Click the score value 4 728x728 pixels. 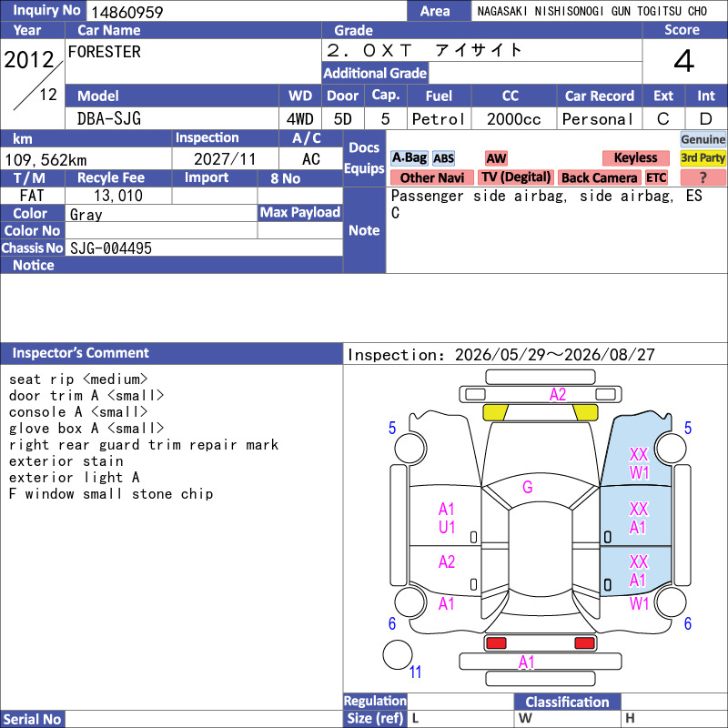[x=684, y=61]
